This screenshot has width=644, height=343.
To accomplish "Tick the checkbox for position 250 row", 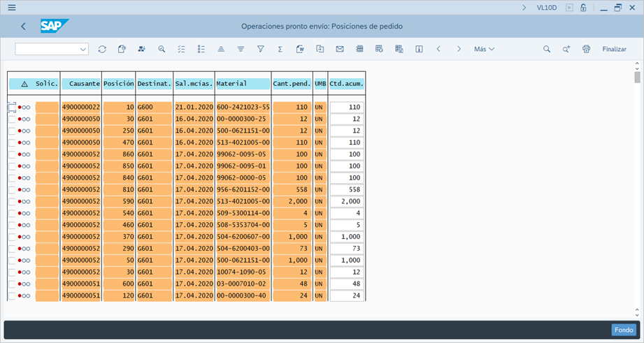I will [x=12, y=131].
